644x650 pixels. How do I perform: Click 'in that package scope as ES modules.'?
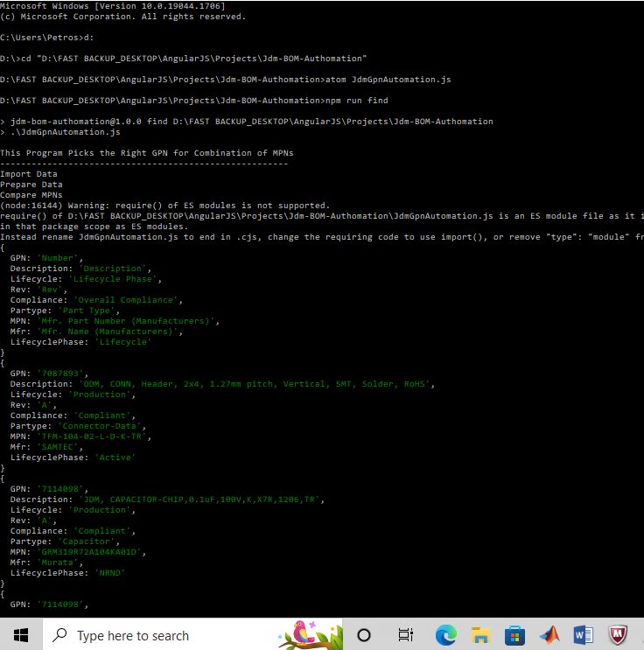click(94, 227)
